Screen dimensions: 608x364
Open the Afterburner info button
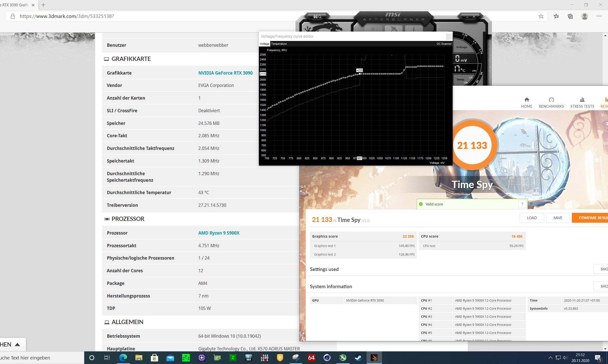pos(413,29)
